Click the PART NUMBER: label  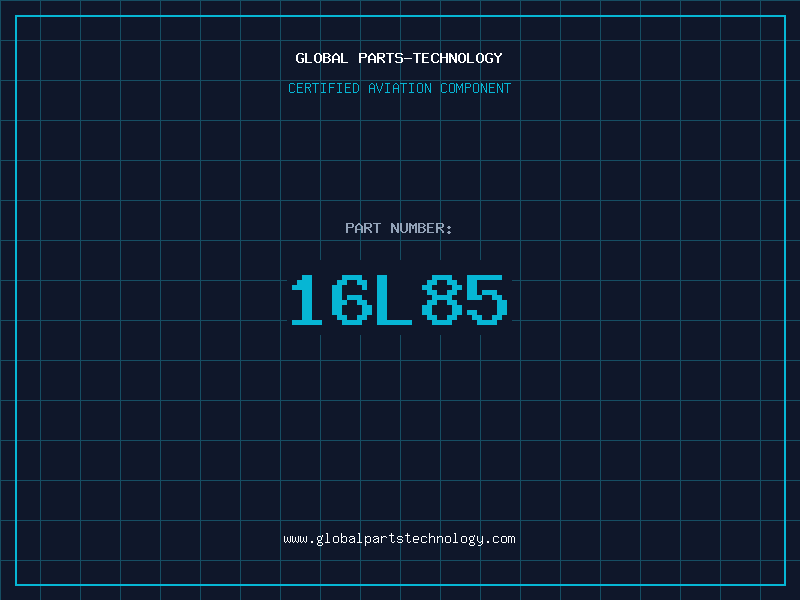(398, 228)
